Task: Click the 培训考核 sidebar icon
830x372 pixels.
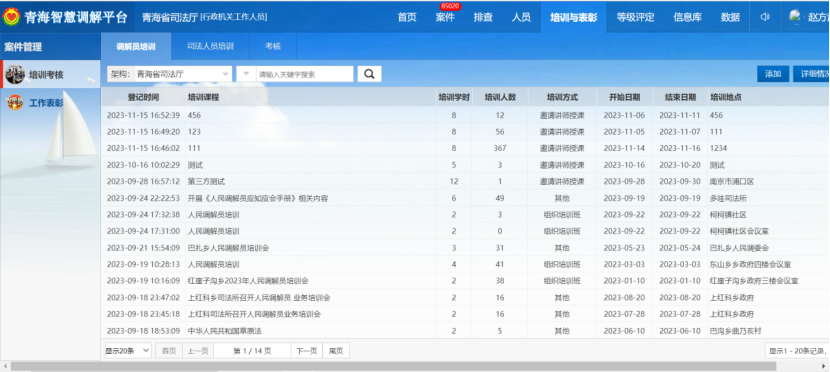Action: click(14, 75)
